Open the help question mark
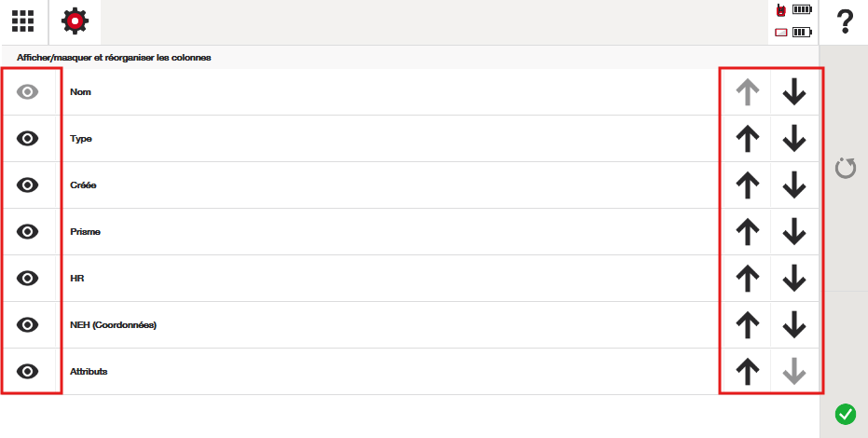Viewport: 868px width, 438px height. (x=845, y=21)
